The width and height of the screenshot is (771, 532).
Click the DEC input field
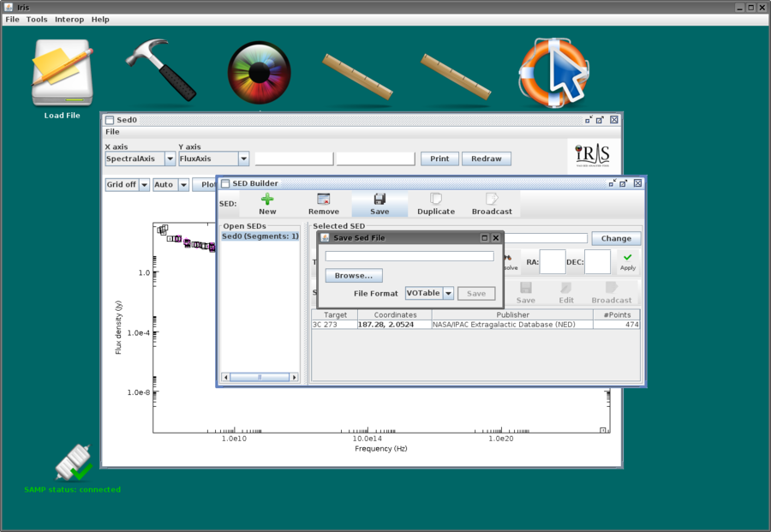(597, 261)
